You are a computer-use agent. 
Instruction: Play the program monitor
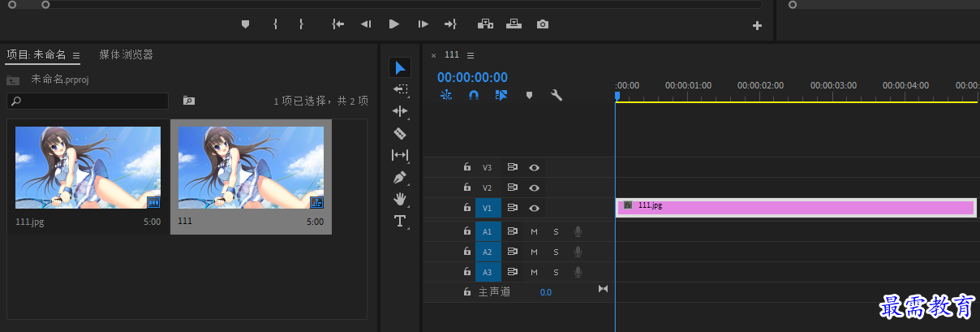tap(394, 24)
